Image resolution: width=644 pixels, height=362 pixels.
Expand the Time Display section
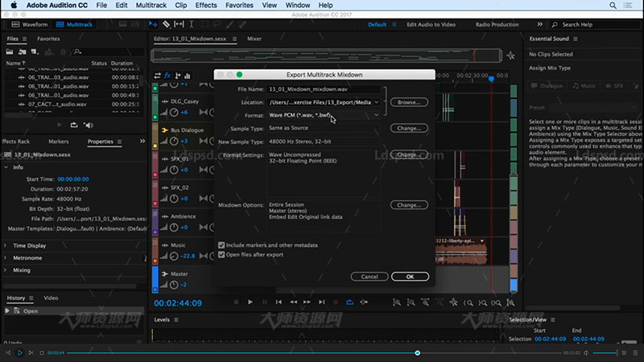click(x=6, y=245)
